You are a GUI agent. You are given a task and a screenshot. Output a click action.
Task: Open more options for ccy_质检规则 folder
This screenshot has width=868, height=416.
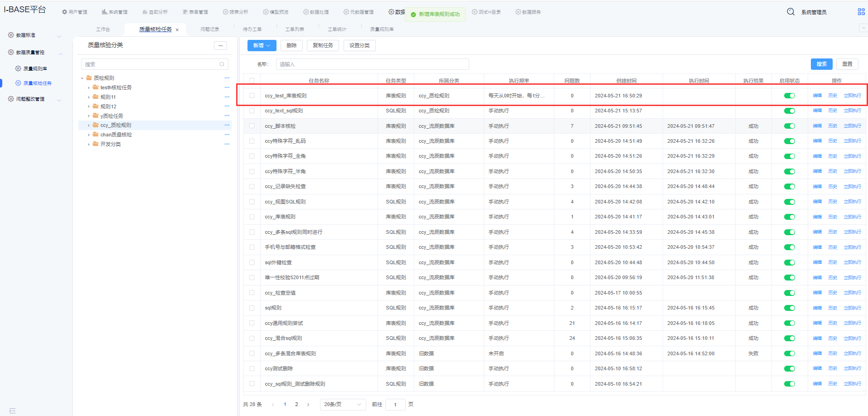coord(227,125)
